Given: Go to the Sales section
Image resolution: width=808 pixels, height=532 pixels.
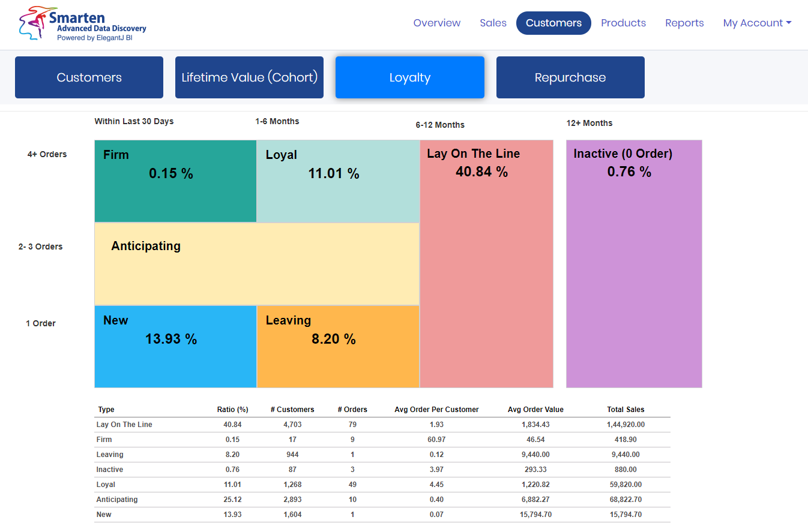Looking at the screenshot, I should tap(493, 23).
